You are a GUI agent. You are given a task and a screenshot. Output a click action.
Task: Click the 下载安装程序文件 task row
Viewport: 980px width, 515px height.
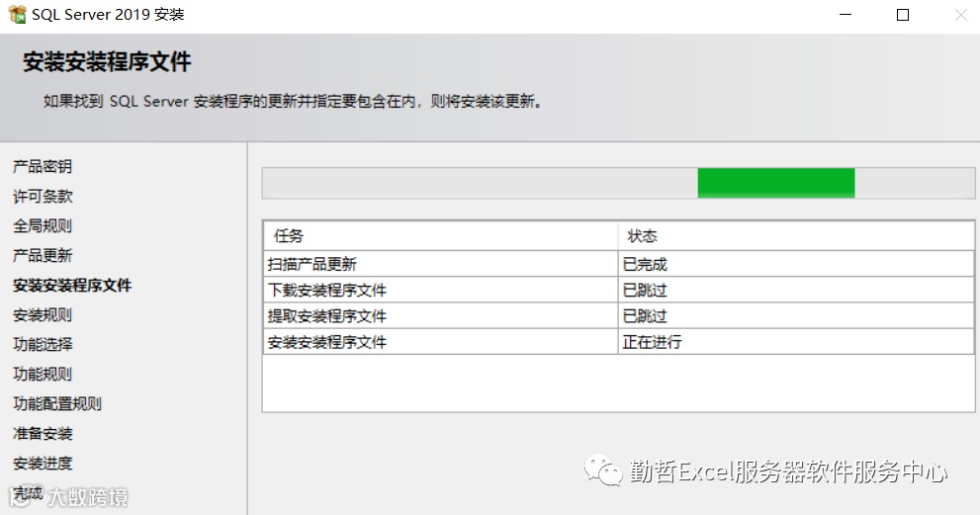coord(618,290)
